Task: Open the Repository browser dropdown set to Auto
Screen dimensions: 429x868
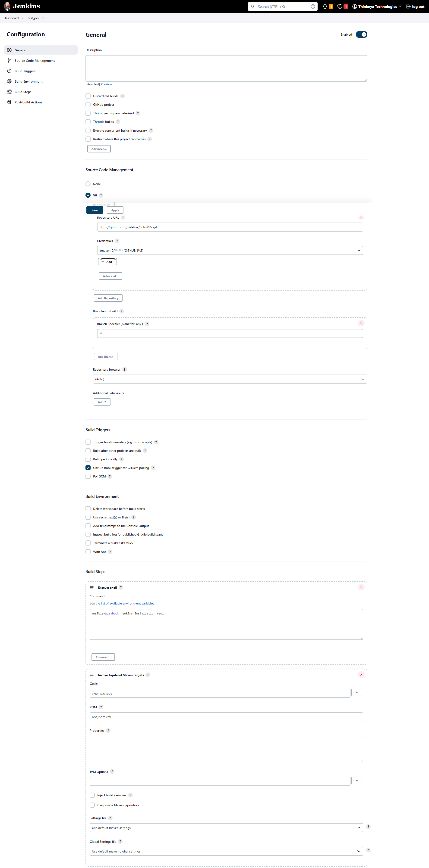Action: tap(230, 379)
